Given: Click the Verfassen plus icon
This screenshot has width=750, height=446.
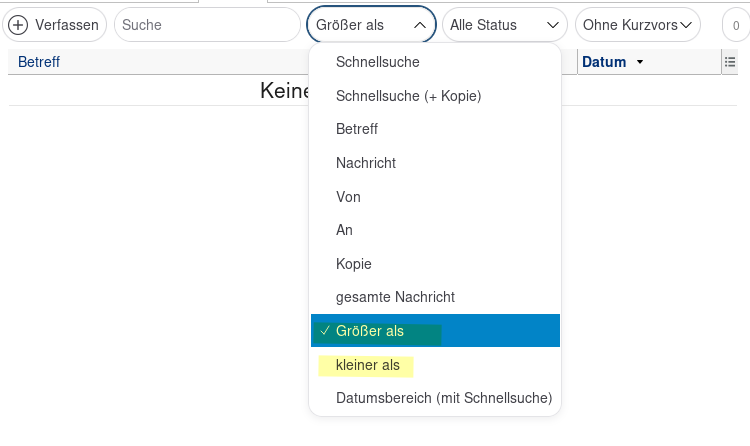Looking at the screenshot, I should tap(18, 25).
